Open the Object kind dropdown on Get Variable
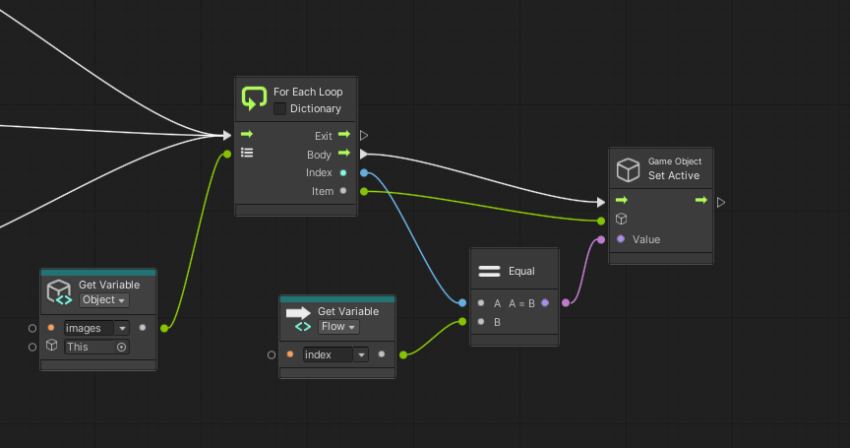This screenshot has width=850, height=448. (x=104, y=300)
